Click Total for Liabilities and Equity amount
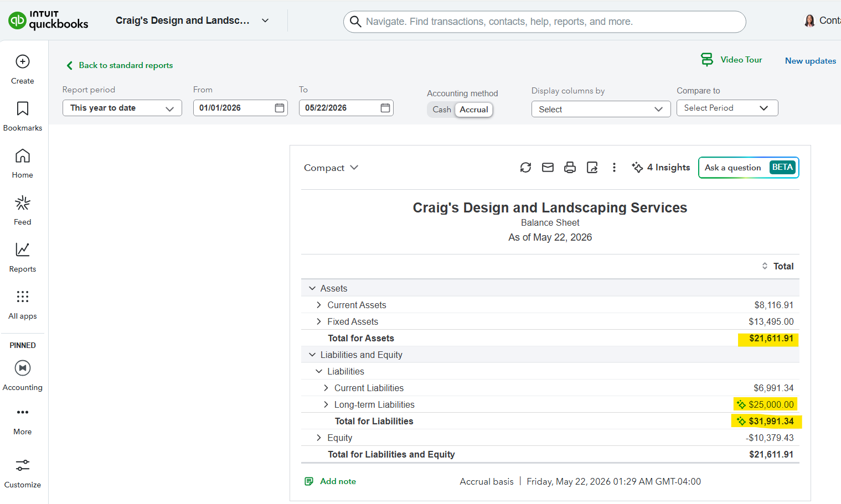This screenshot has width=841, height=504. [x=771, y=454]
